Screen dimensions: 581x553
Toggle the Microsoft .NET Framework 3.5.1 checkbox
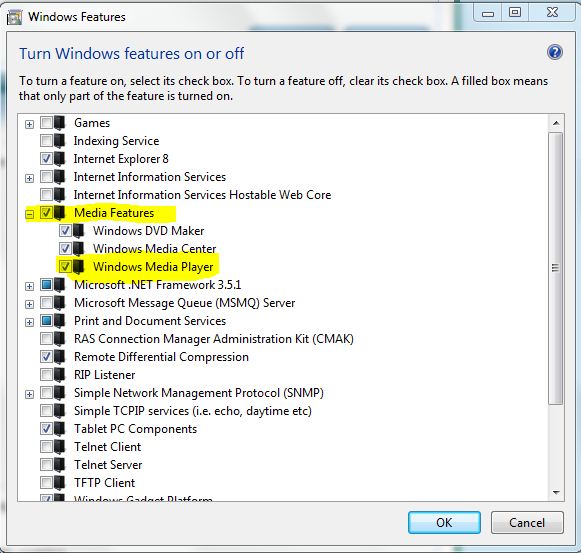tap(46, 284)
